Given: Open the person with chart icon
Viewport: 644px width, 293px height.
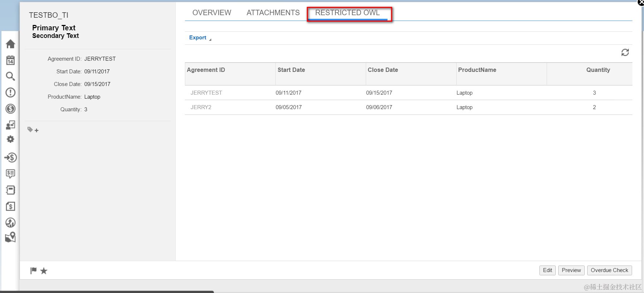Looking at the screenshot, I should [10, 125].
